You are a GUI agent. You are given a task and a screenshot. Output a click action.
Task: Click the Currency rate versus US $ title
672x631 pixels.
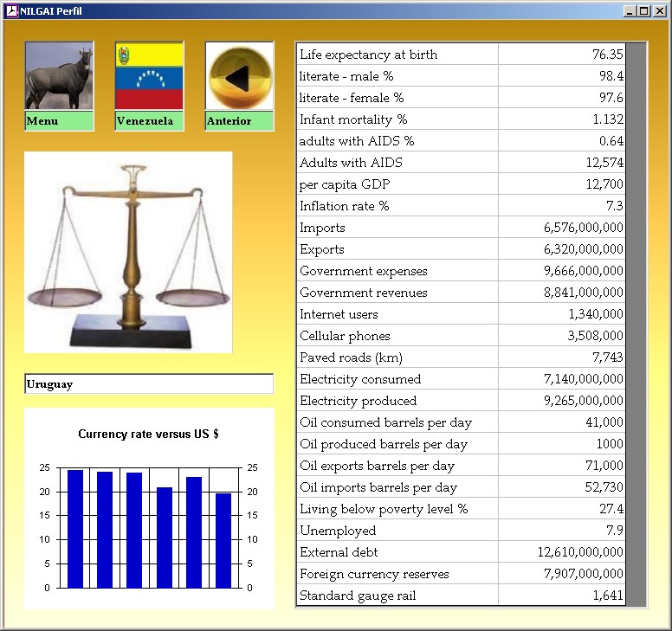point(148,435)
